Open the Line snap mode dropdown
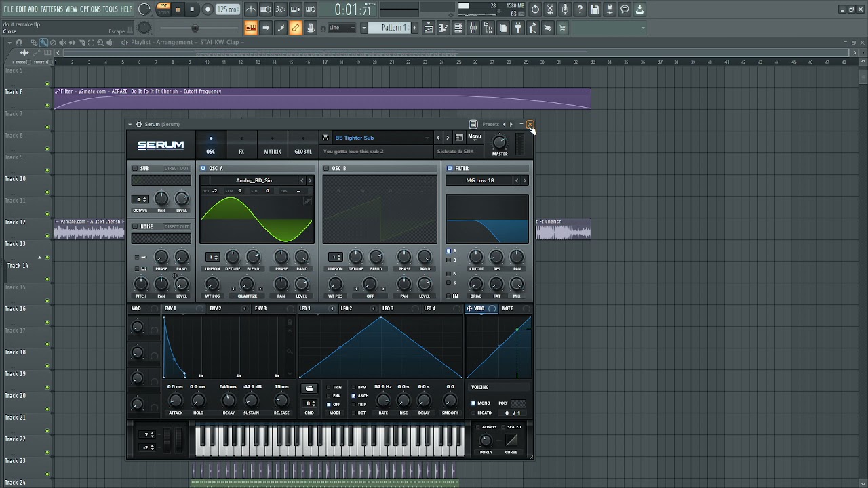868x488 pixels. coord(341,28)
